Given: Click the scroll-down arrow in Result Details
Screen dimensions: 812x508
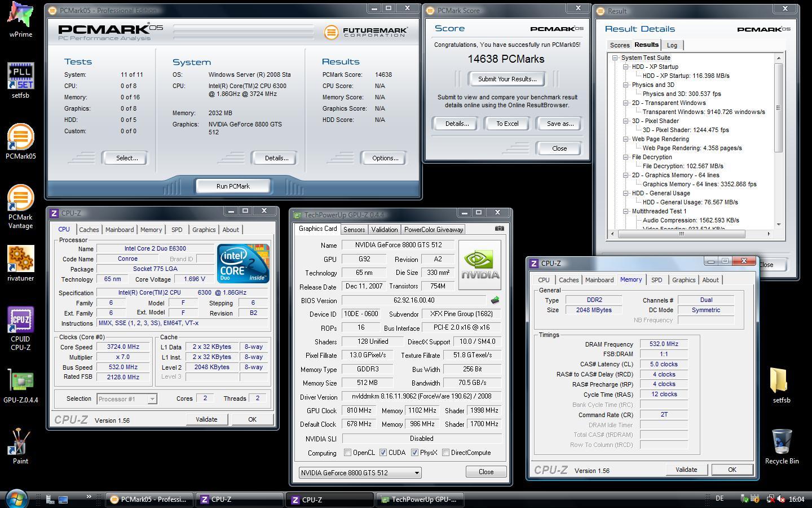Looking at the screenshot, I should (779, 225).
